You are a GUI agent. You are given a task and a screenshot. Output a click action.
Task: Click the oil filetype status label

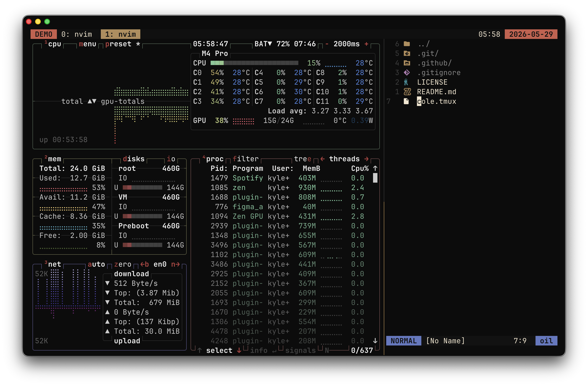pyautogui.click(x=546, y=341)
